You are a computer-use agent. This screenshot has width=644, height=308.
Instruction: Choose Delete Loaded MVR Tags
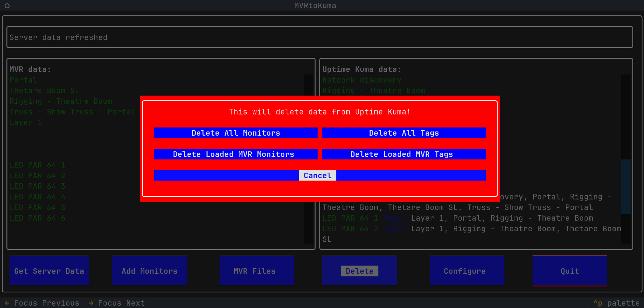point(404,154)
